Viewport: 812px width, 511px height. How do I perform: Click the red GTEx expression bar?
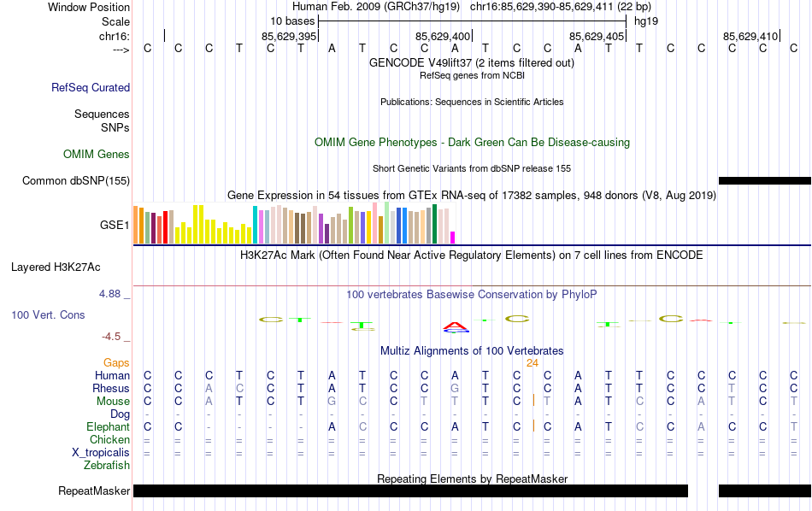point(166,226)
